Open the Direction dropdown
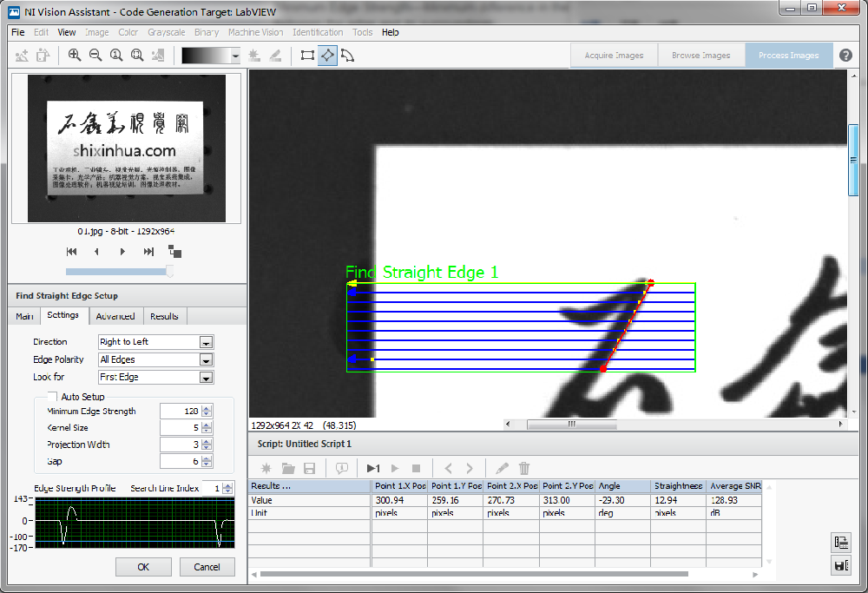Viewport: 868px width, 593px height. click(206, 342)
